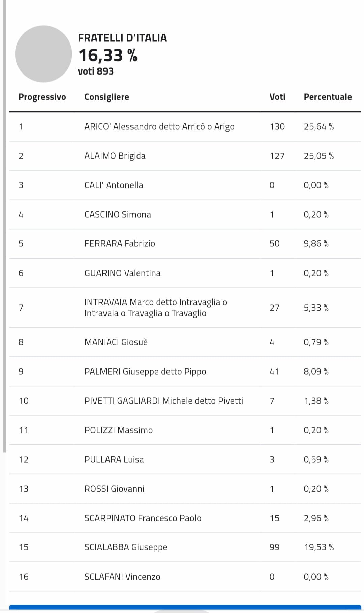Click the blue button at page bottom

click(x=185, y=609)
